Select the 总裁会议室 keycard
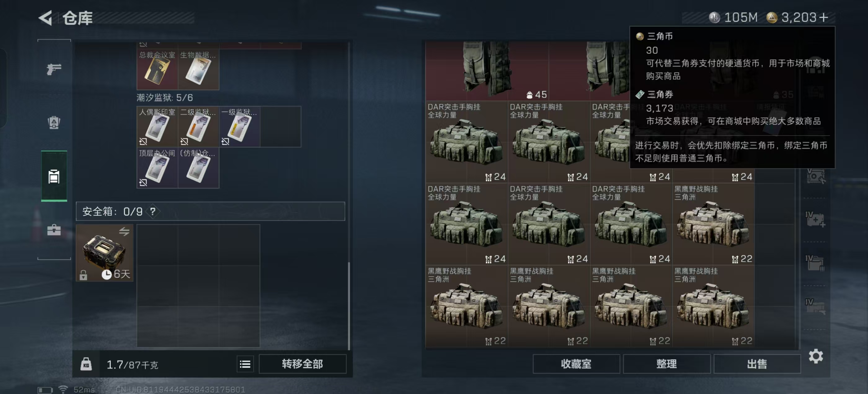Image resolution: width=868 pixels, height=394 pixels. (157, 69)
